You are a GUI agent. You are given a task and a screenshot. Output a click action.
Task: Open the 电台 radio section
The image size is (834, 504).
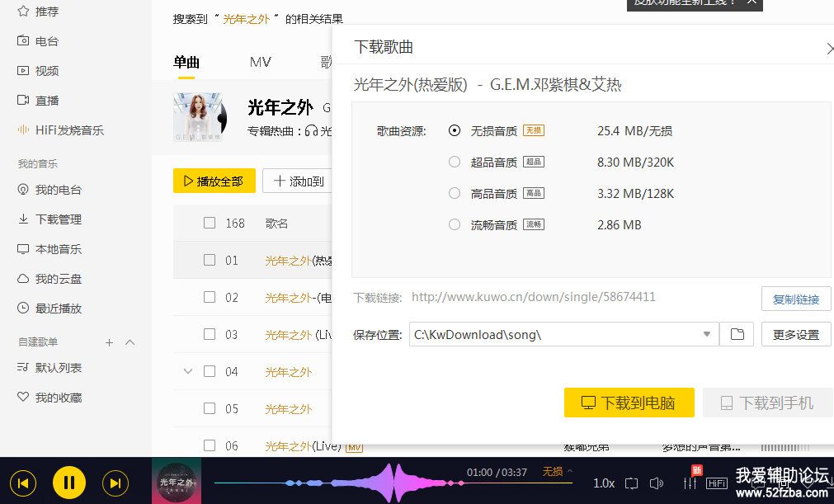coord(38,41)
